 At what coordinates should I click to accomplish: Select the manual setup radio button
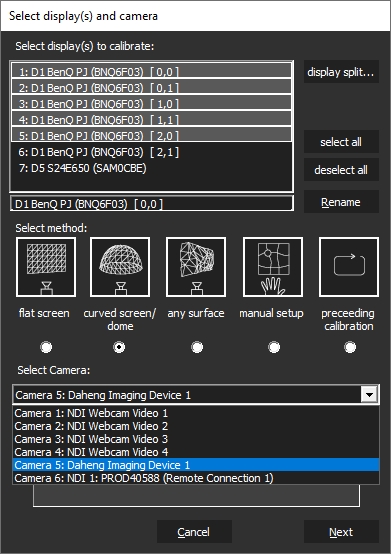pyautogui.click(x=274, y=347)
